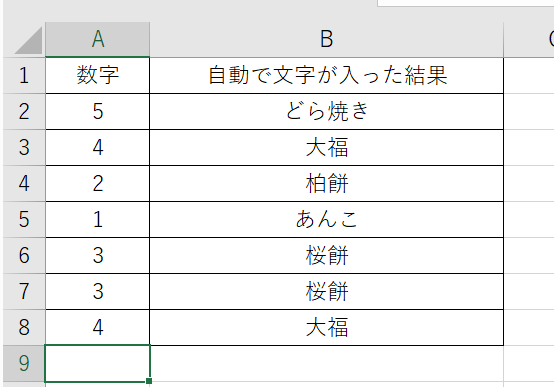Select column B header
Viewport: 554px width, 387px height.
tap(326, 39)
